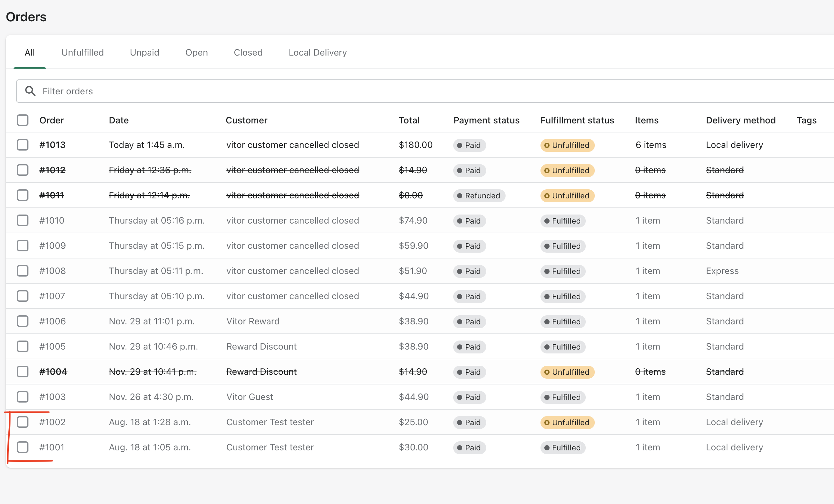Click the Unfulfilled badge on order #1004
Viewport: 834px width, 504px height.
[567, 372]
